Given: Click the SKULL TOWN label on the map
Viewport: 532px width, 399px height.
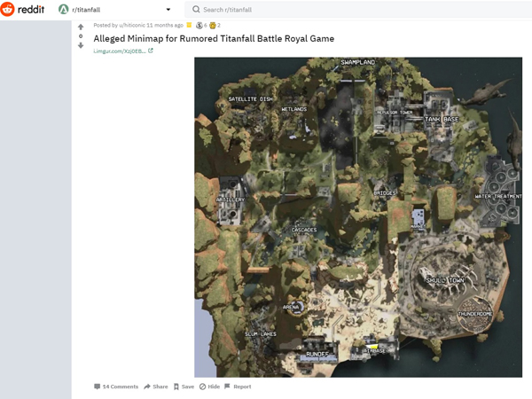Looking at the screenshot, I should 445,280.
